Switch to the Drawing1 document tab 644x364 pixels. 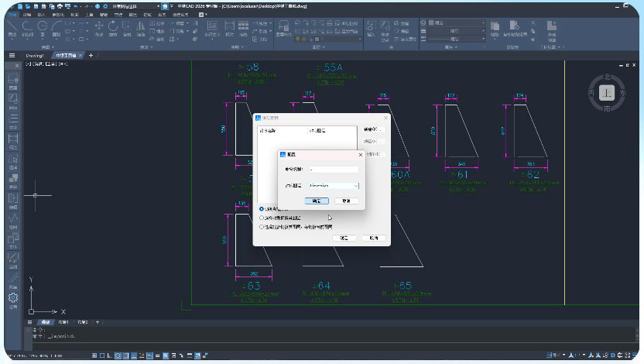(35, 56)
